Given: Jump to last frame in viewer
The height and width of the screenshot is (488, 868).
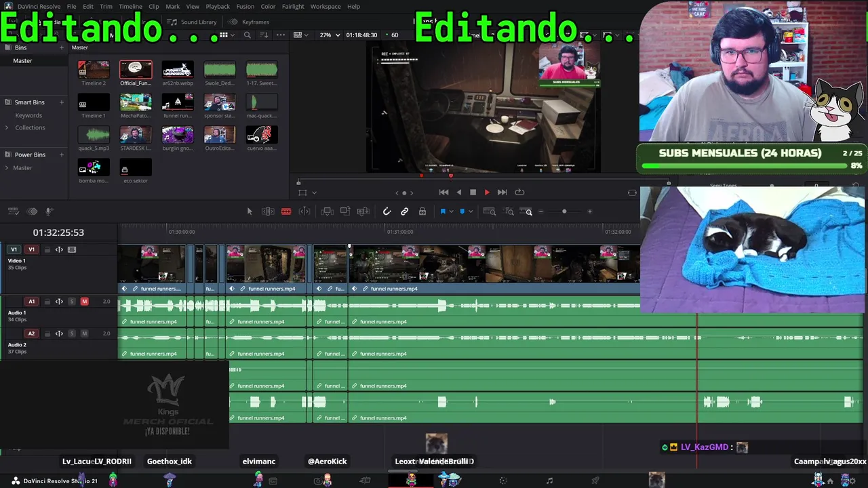Looking at the screenshot, I should click(502, 192).
